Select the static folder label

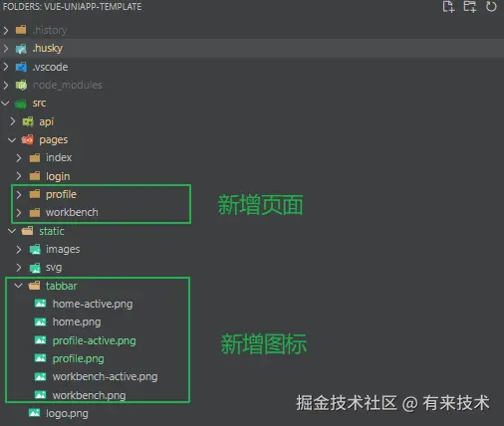click(x=52, y=231)
